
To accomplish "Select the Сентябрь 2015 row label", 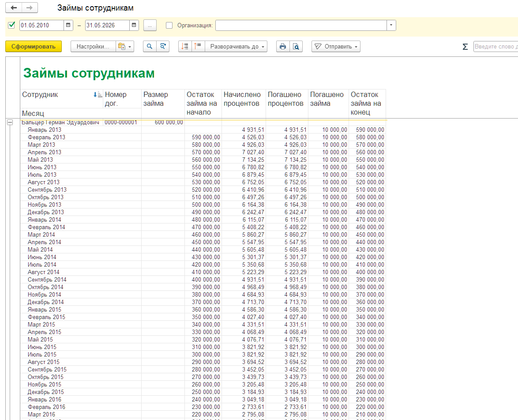I will [47, 369].
